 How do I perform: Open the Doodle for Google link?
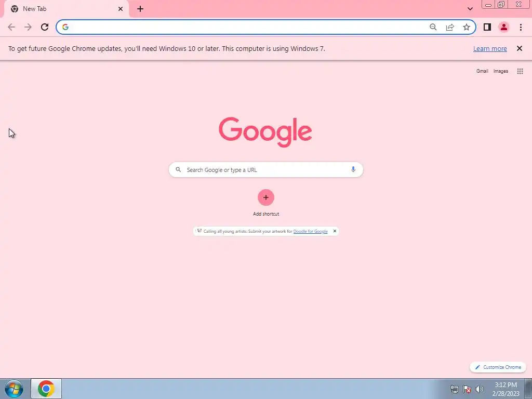[x=311, y=231]
